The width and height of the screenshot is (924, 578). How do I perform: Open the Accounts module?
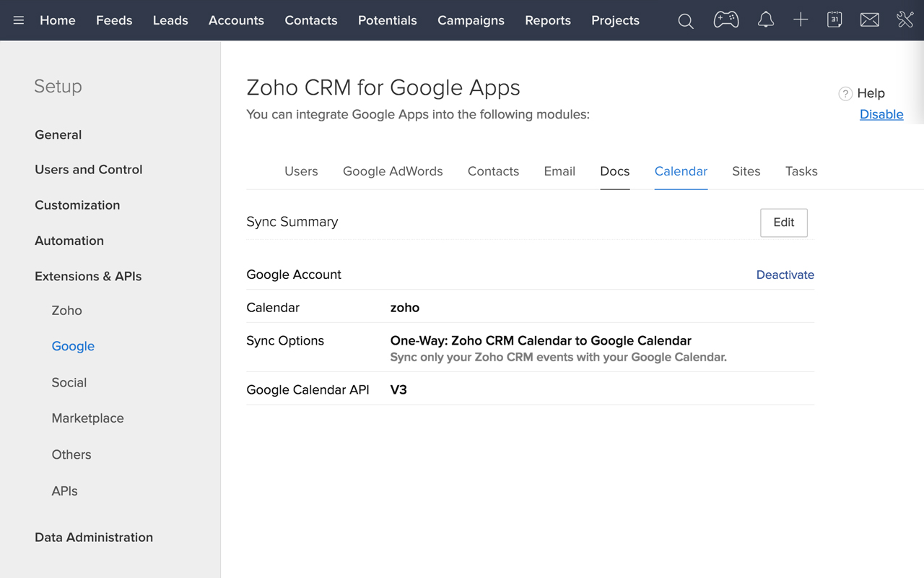pyautogui.click(x=236, y=20)
